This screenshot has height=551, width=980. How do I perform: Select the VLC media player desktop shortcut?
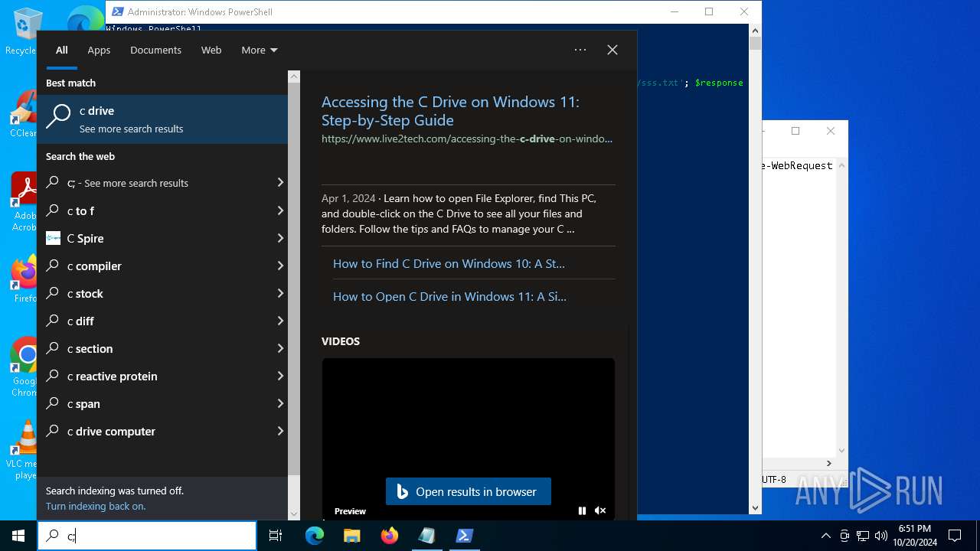pos(23,450)
